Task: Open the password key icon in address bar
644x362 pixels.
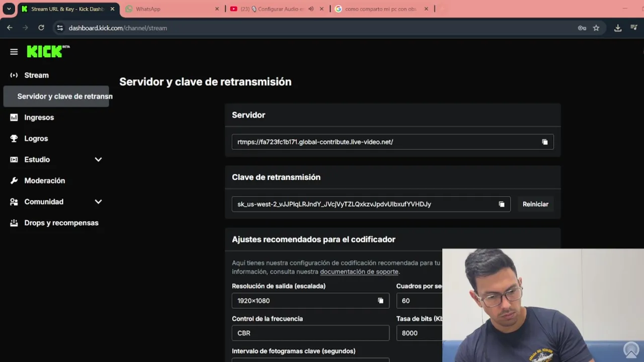Action: click(582, 28)
